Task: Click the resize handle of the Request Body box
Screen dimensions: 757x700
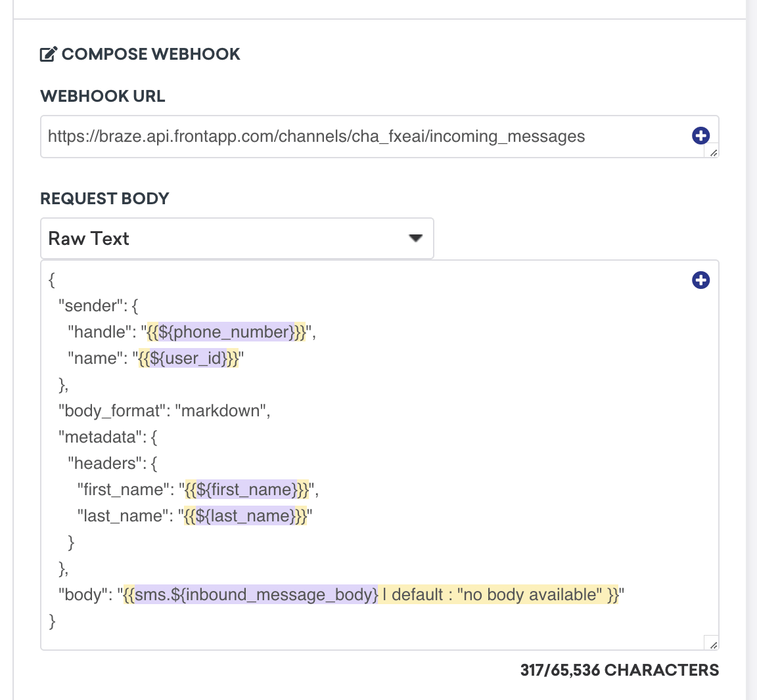Action: [x=712, y=645]
